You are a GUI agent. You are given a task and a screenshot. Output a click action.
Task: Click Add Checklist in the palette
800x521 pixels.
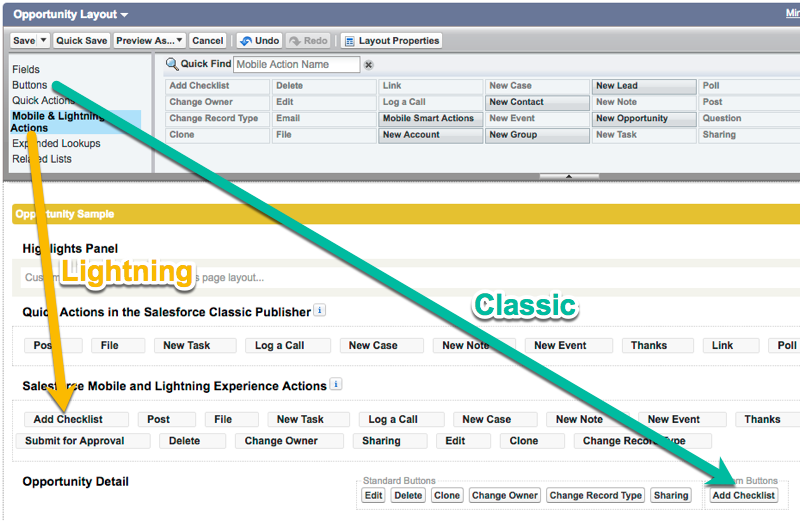click(x=217, y=86)
